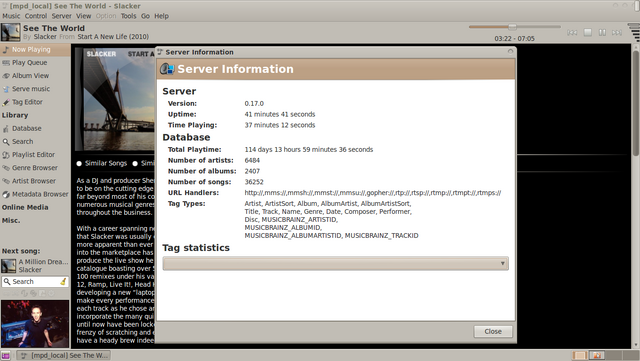Skip to the previous track

tap(572, 32)
